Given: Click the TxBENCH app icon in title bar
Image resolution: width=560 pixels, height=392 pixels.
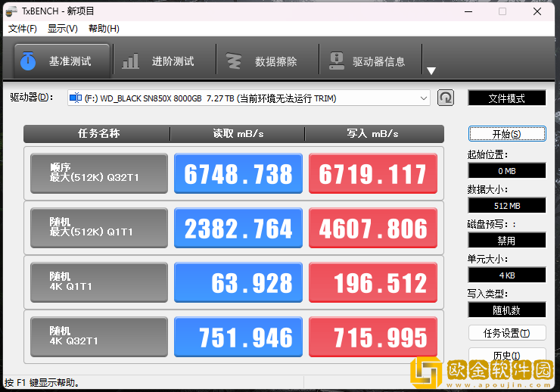Looking at the screenshot, I should pos(11,11).
